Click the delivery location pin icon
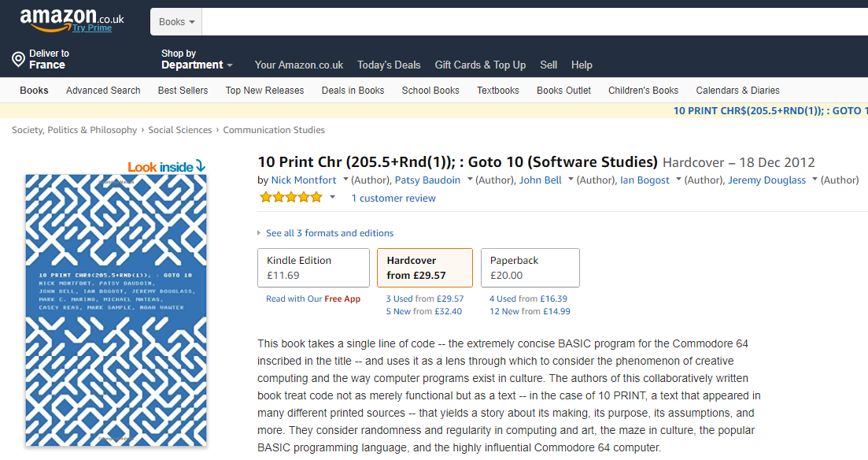868x460 pixels. (18, 59)
